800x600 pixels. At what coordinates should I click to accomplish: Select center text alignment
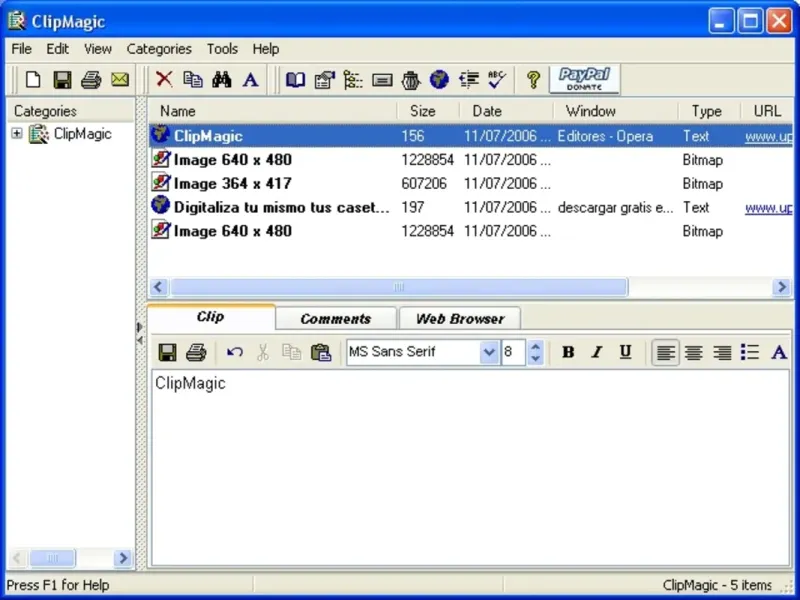pyautogui.click(x=694, y=352)
